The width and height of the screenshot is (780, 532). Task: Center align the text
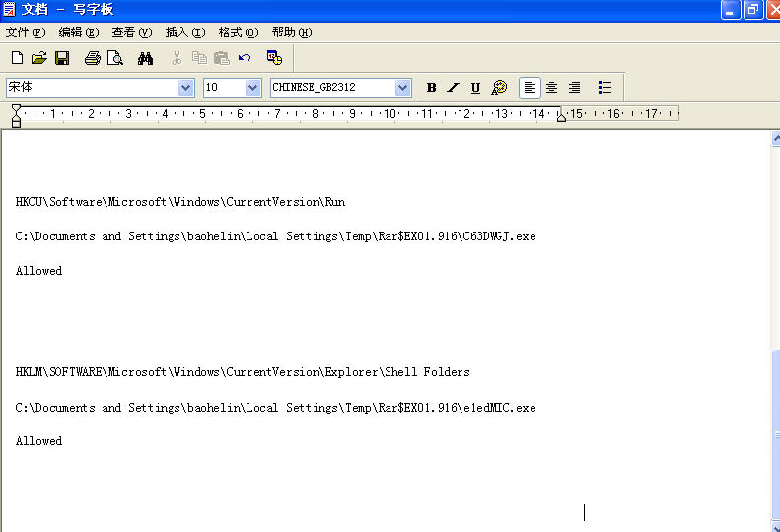[x=551, y=88]
